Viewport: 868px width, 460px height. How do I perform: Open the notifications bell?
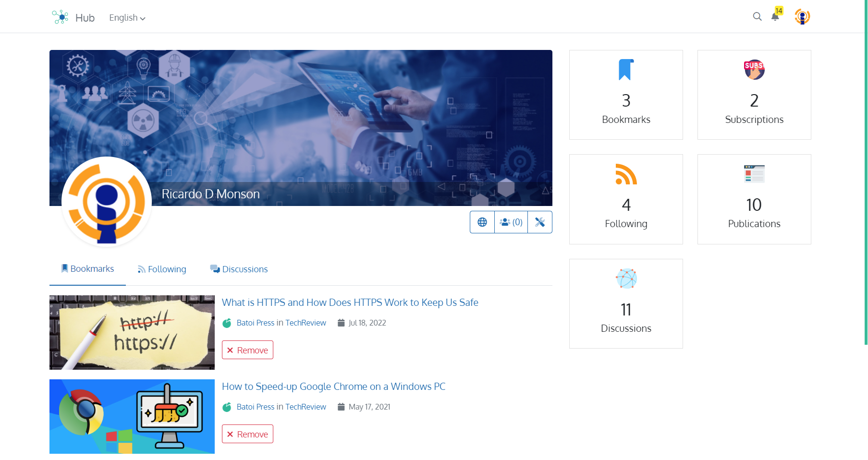click(x=775, y=17)
